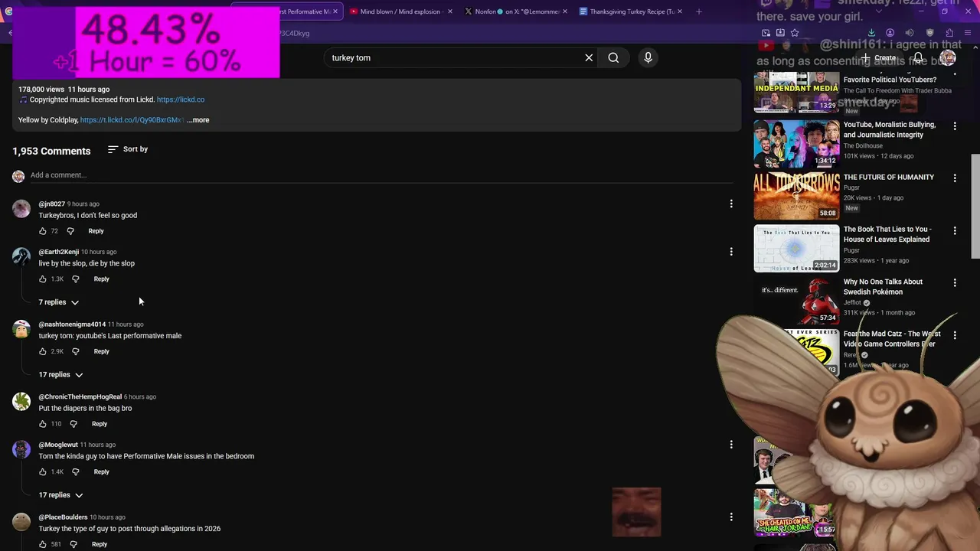This screenshot has width=980, height=551.
Task: Like the @nashtonenigma4014 comment
Action: tap(43, 352)
